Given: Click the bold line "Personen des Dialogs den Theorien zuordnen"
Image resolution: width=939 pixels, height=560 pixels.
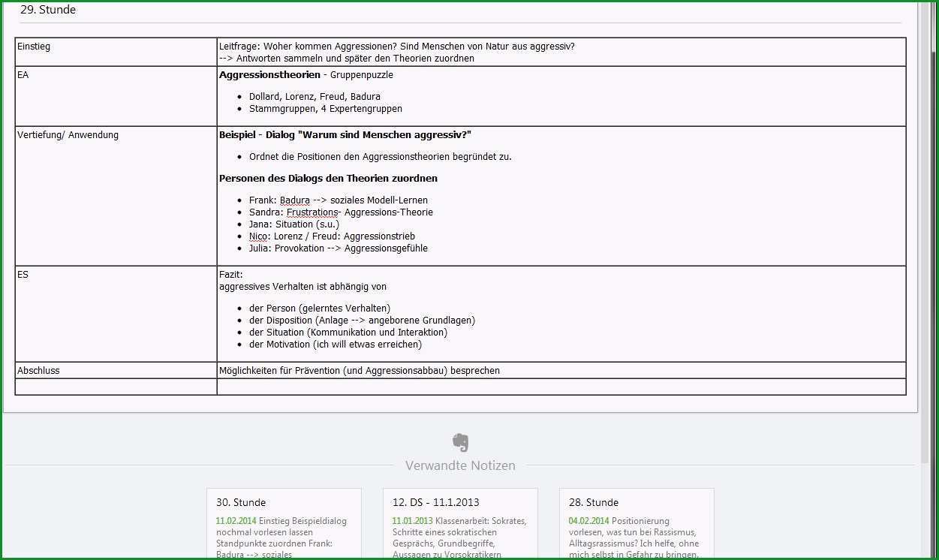Looking at the screenshot, I should pyautogui.click(x=328, y=179).
